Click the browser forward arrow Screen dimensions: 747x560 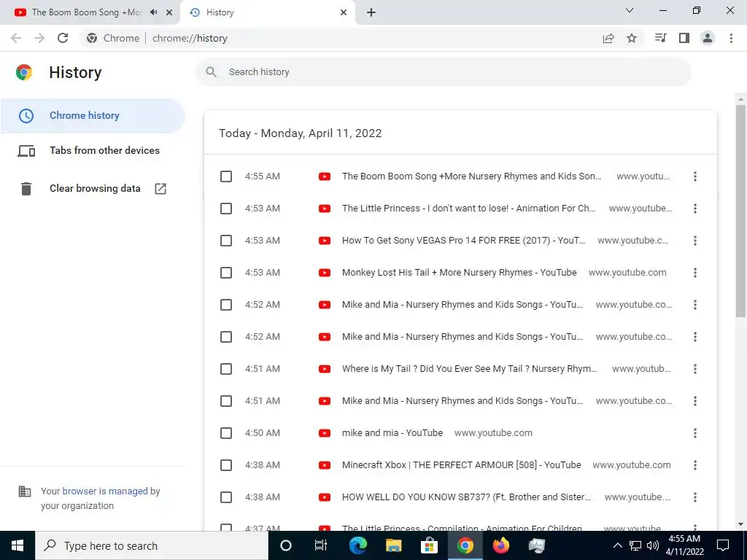tap(39, 38)
